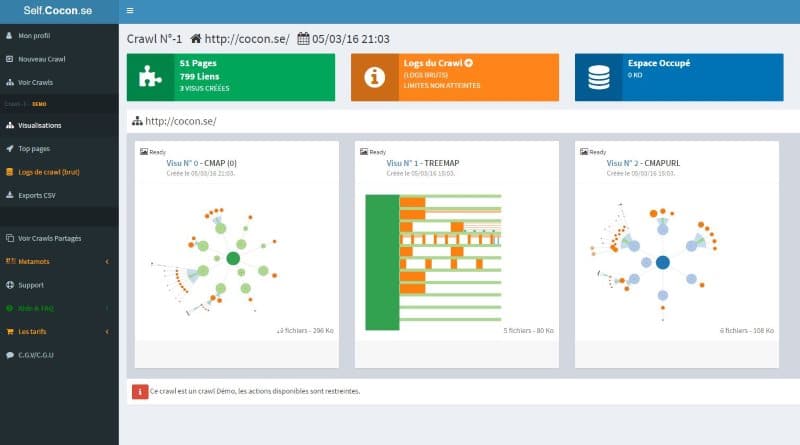Screen dimensions: 800x445
Task: Open Mon profil in sidebar
Action: 34,35
